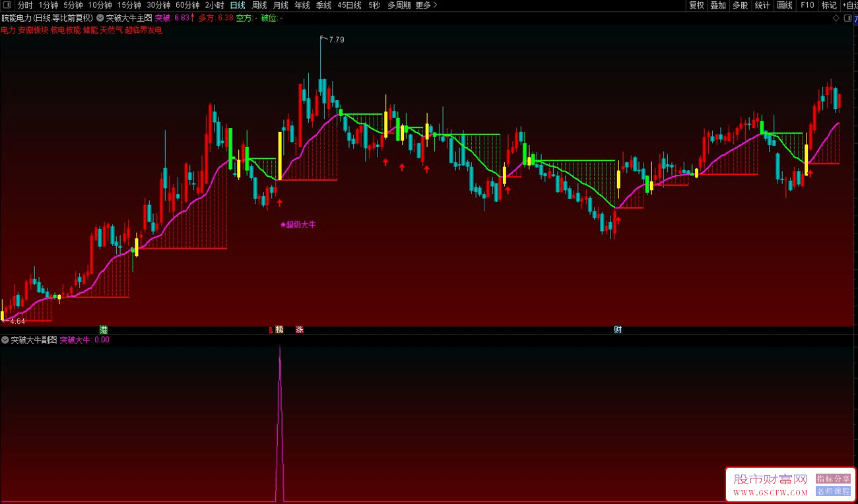The height and width of the screenshot is (504, 858).
Task: Click the 7.79 high price label
Action: [337, 40]
